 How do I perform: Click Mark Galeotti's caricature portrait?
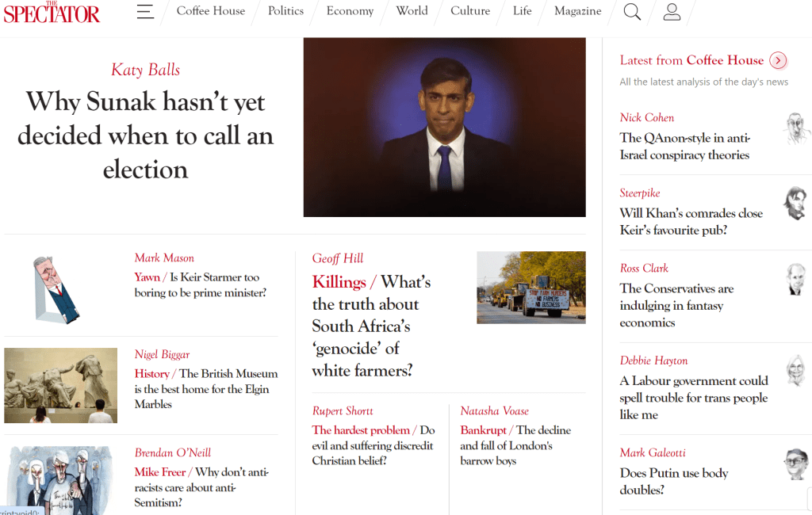pos(796,463)
